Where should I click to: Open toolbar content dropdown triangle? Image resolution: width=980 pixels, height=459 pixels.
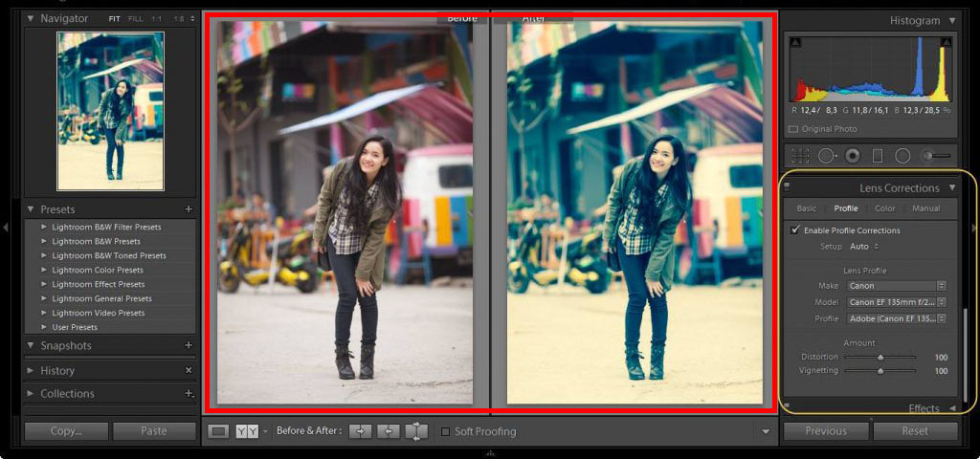766,431
